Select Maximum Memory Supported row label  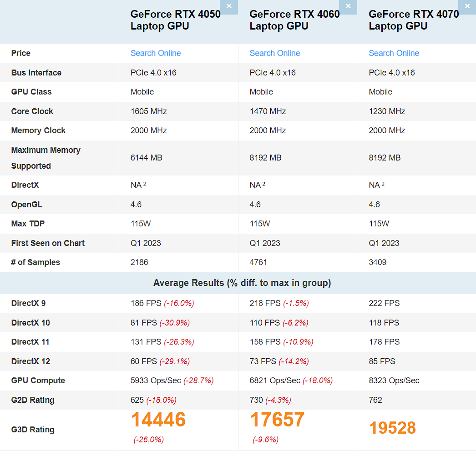coord(46,158)
